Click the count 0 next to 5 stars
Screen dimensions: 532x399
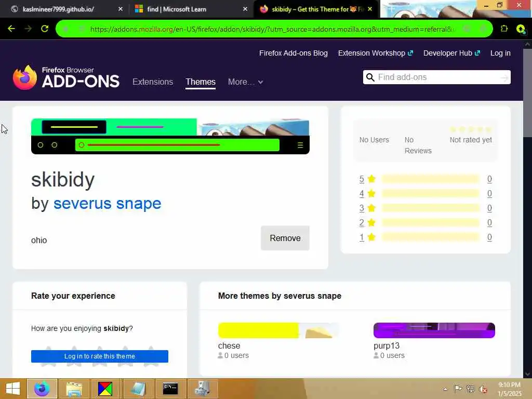tap(489, 179)
